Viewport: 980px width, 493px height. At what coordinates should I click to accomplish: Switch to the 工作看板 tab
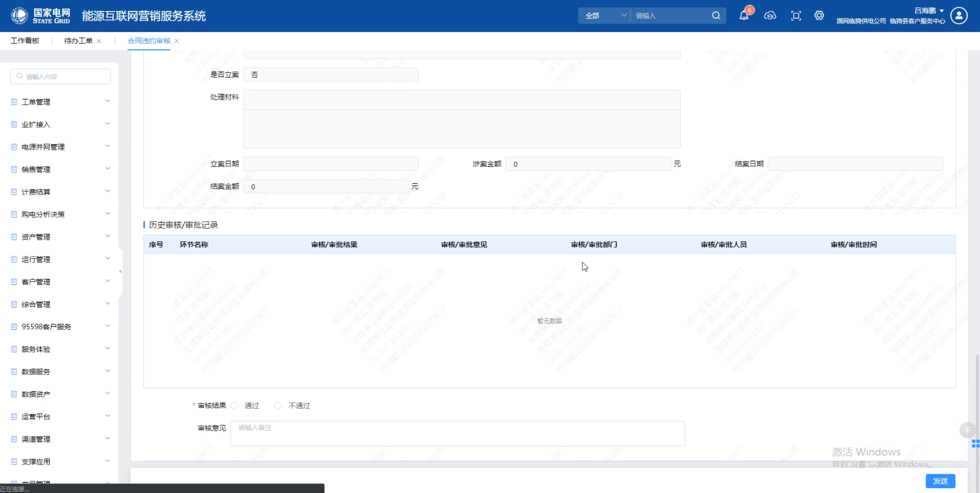pyautogui.click(x=25, y=41)
